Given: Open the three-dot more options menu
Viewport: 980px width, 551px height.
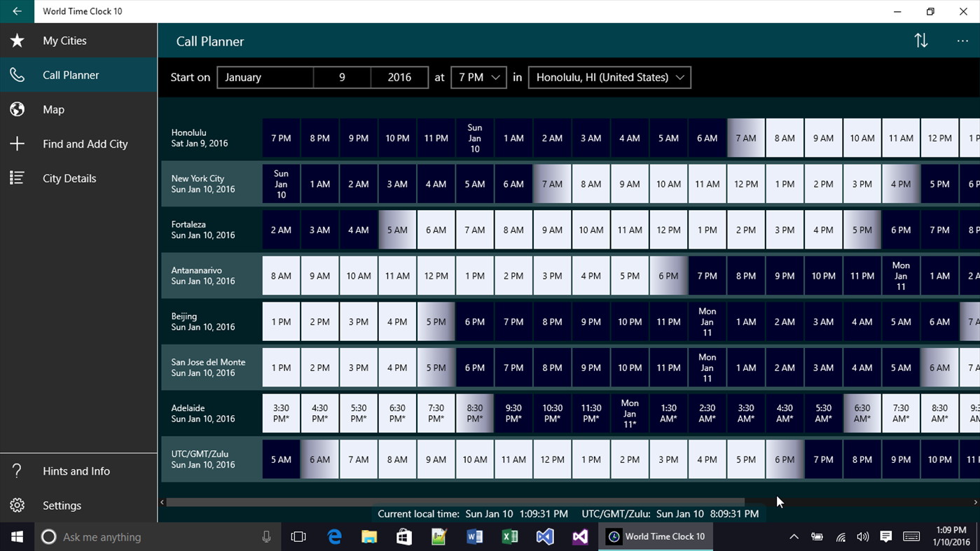Looking at the screenshot, I should tap(962, 41).
